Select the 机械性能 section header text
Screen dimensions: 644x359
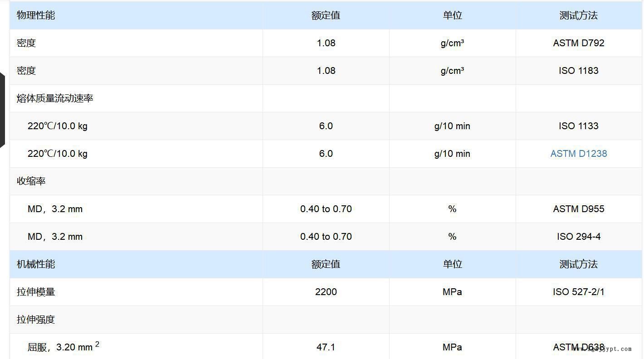(36, 264)
